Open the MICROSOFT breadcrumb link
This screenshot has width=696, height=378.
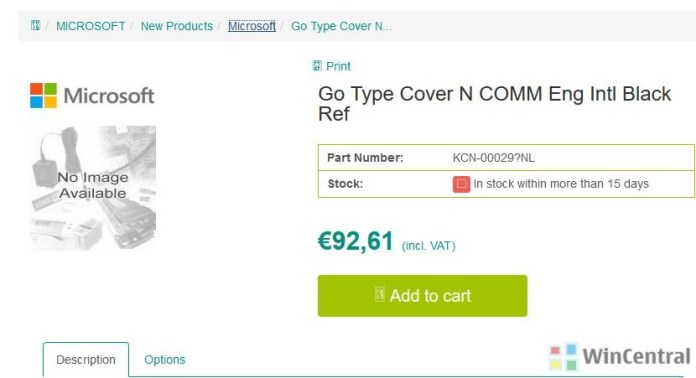91,26
